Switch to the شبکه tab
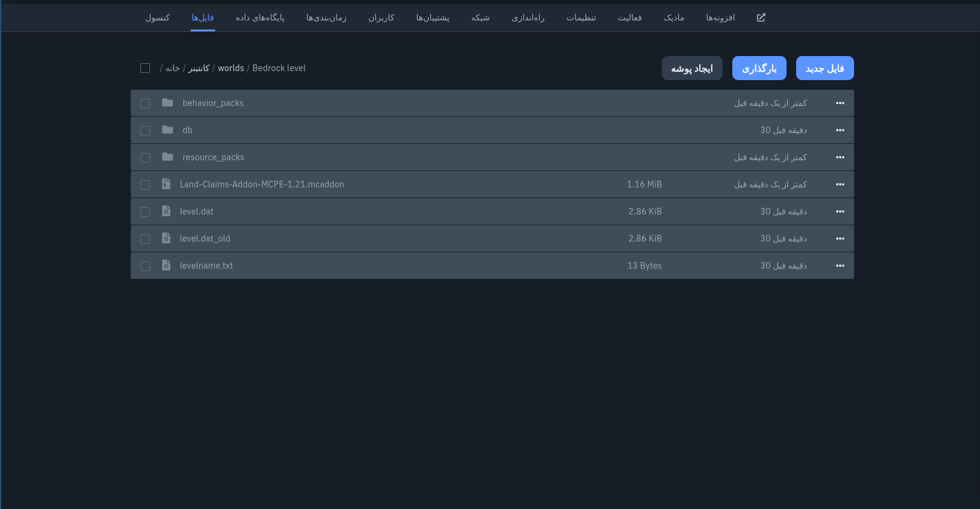Screen dimensions: 980x509 [480, 18]
